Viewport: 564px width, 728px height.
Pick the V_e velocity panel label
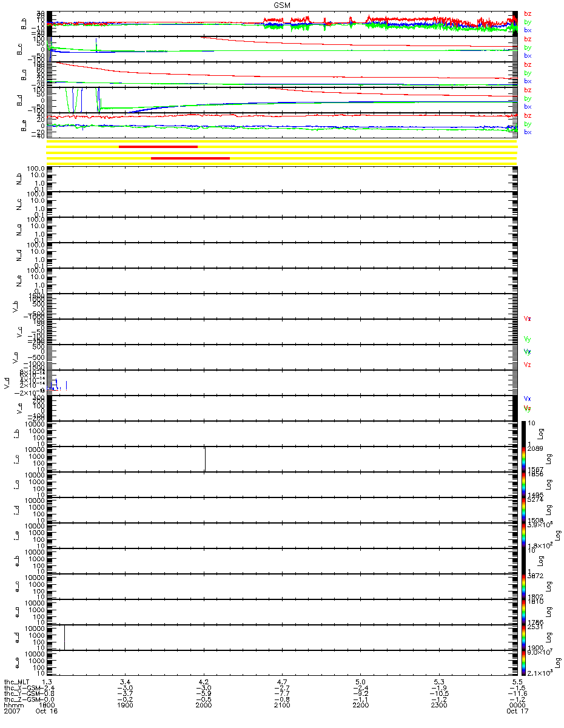point(18,408)
